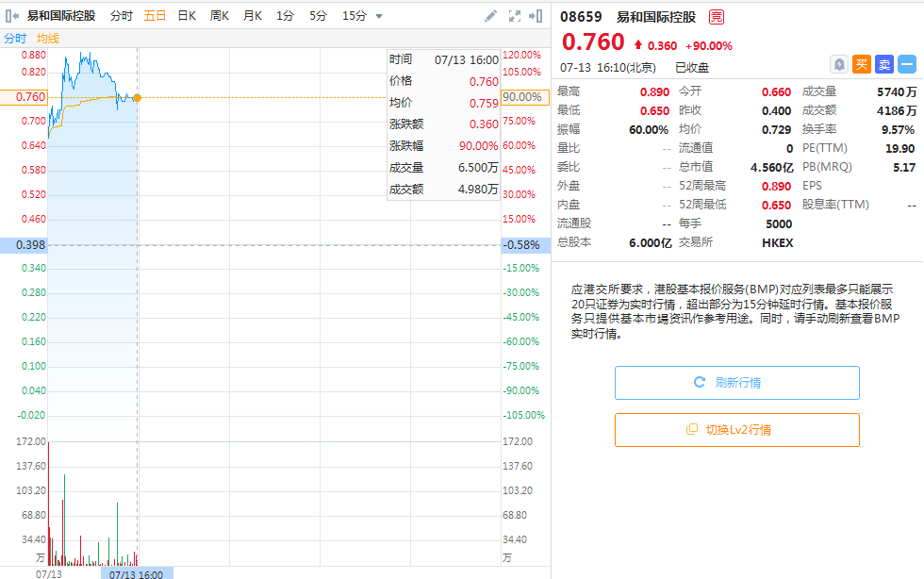This screenshot has width=924, height=579.
Task: Collapse the right quote panel
Action: pos(536,16)
